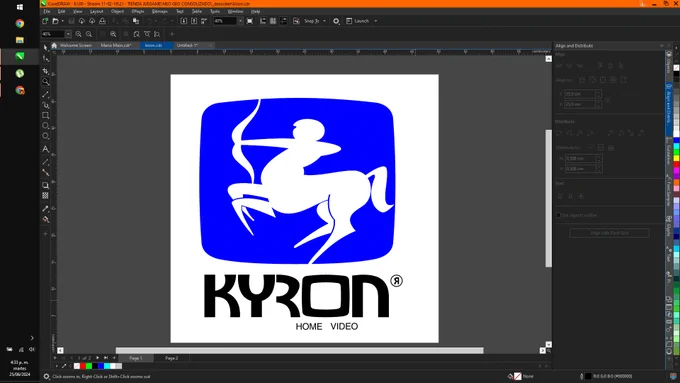The width and height of the screenshot is (680, 383).
Task: Toggle the Show rulers button
Action: point(263,21)
